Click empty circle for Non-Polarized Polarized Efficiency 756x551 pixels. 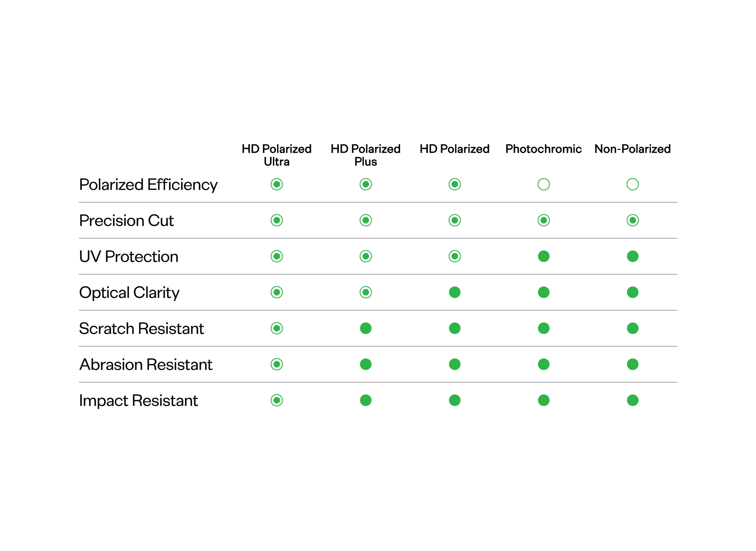(x=633, y=184)
